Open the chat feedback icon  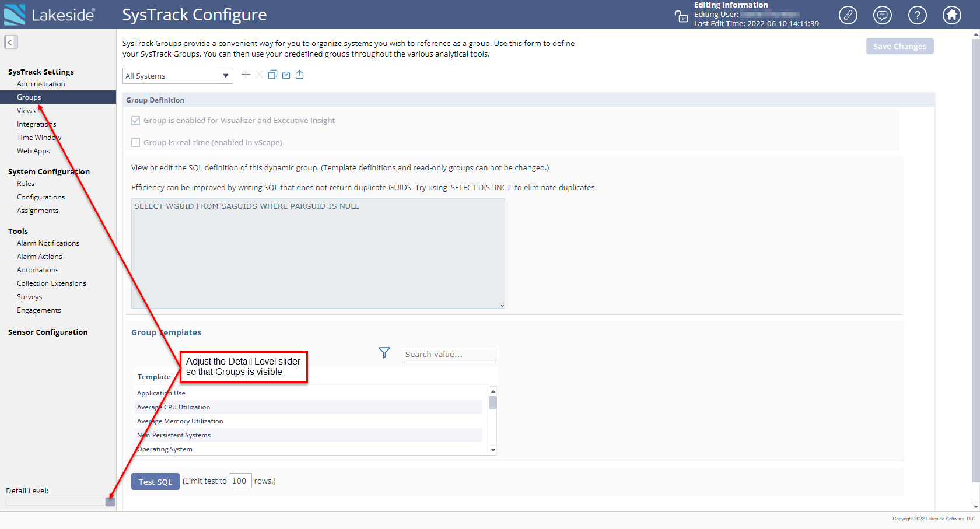click(882, 15)
